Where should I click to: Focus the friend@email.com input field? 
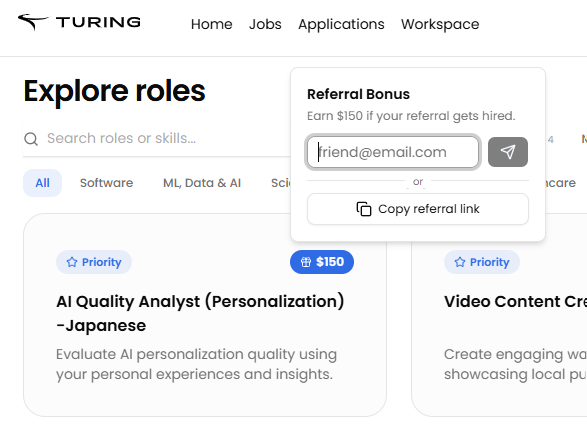(x=393, y=152)
